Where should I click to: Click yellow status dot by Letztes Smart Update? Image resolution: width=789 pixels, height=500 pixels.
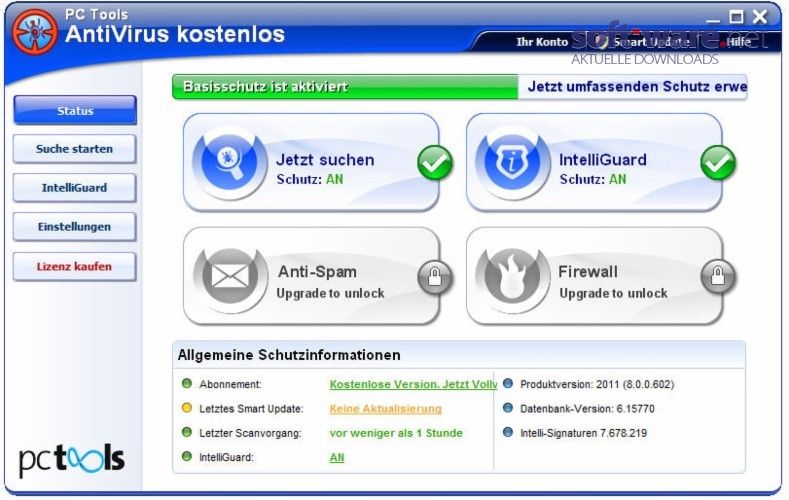pos(187,408)
